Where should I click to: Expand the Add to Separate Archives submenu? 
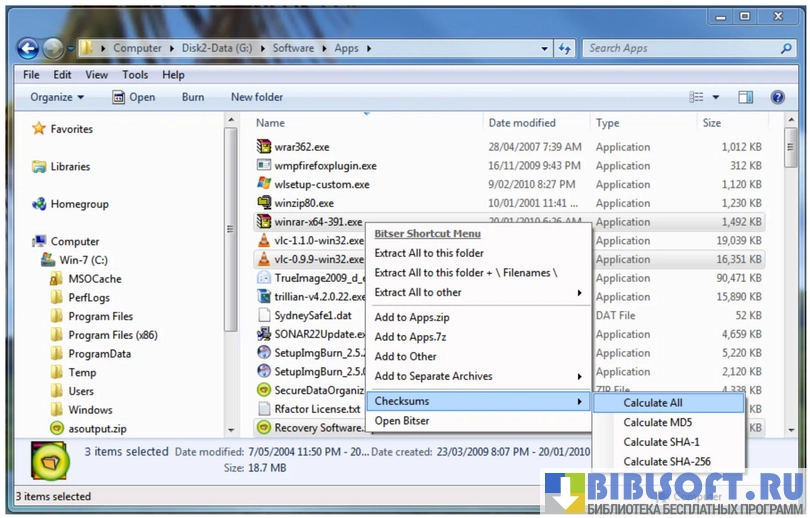579,376
